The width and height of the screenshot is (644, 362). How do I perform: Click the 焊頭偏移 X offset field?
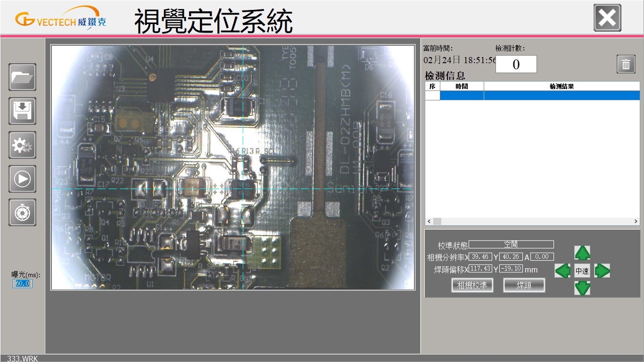pyautogui.click(x=480, y=268)
